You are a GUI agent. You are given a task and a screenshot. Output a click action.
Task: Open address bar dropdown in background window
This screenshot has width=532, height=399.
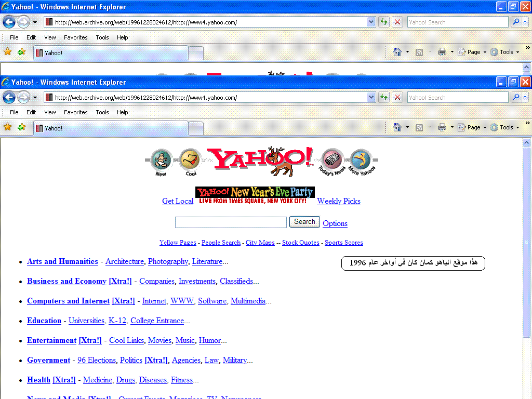(371, 22)
